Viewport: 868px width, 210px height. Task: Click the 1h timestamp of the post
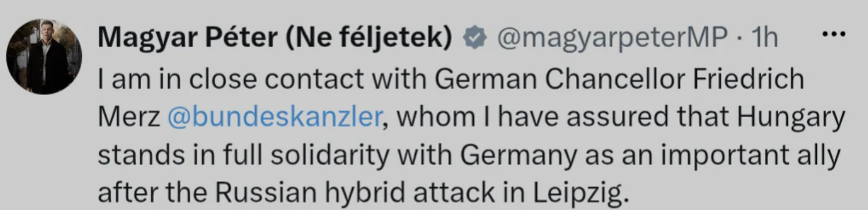764,39
